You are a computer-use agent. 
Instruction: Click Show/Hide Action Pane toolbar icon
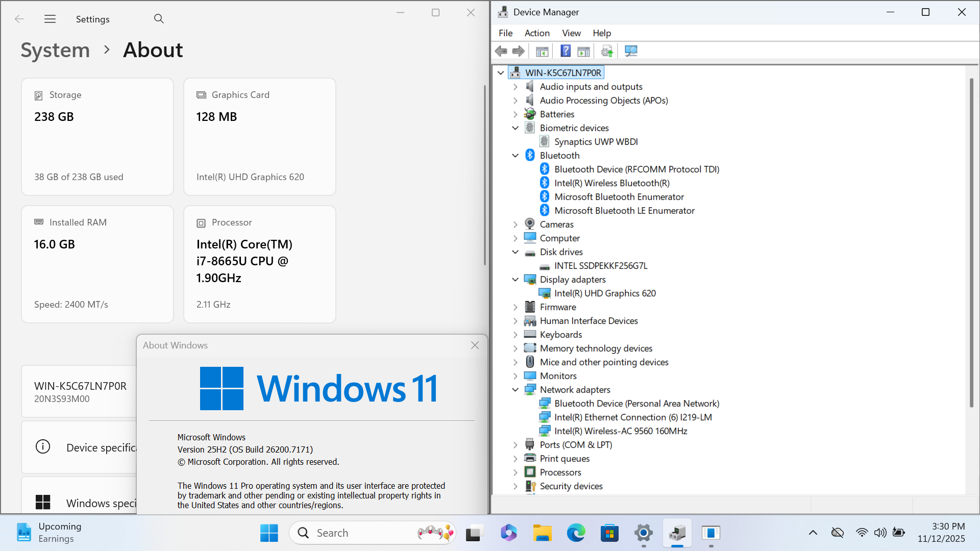583,51
